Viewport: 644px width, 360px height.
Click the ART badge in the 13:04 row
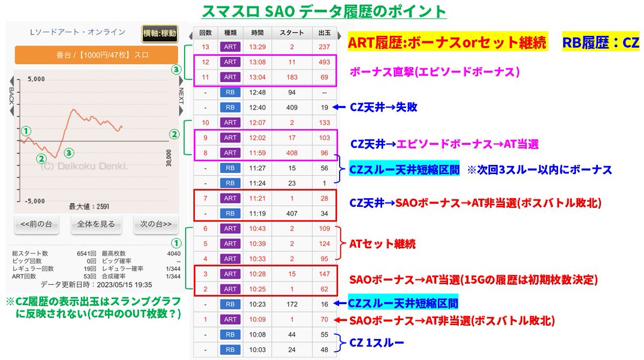click(x=231, y=77)
